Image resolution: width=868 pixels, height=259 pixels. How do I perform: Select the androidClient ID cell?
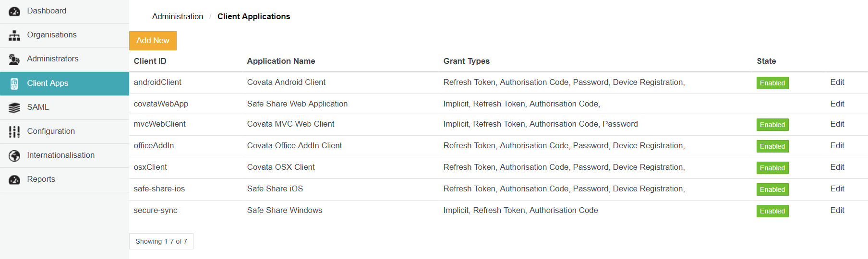pos(157,82)
